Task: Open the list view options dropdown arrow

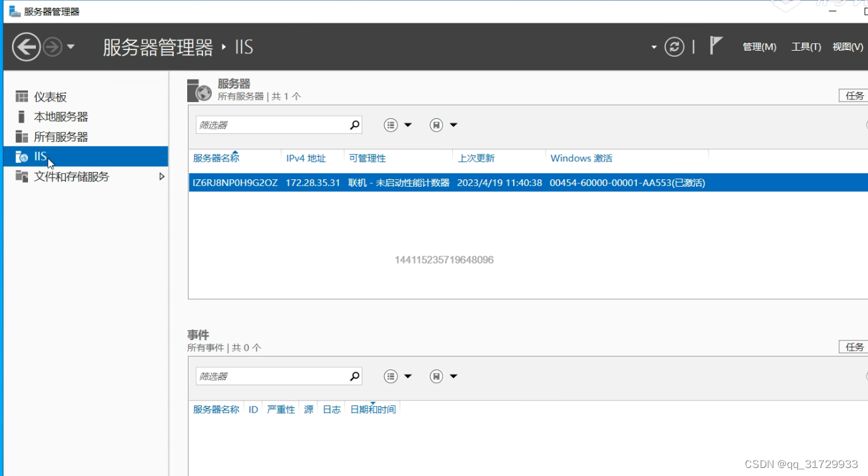Action: click(408, 125)
